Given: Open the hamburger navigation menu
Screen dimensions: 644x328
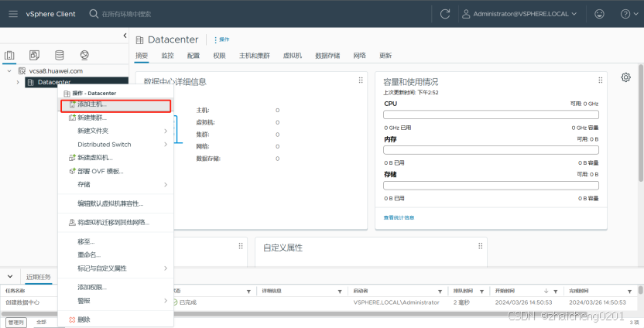Looking at the screenshot, I should tap(13, 14).
